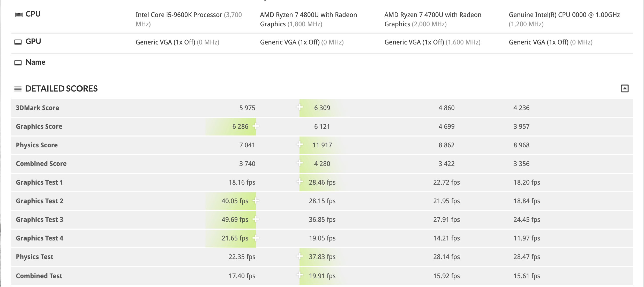The width and height of the screenshot is (644, 287).
Task: Click plus icon beside 40.05 fps
Action: click(256, 200)
